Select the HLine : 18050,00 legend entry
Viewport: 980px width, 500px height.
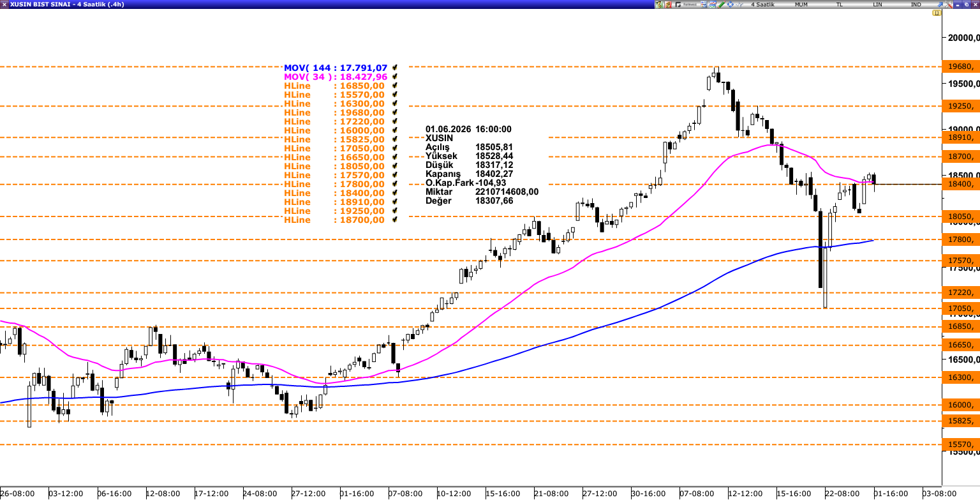[334, 166]
